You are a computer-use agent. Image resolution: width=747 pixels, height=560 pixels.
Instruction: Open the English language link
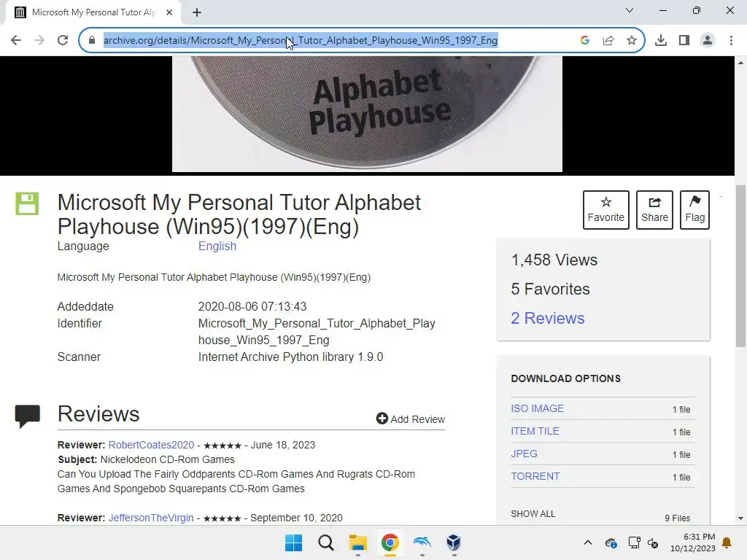[217, 246]
